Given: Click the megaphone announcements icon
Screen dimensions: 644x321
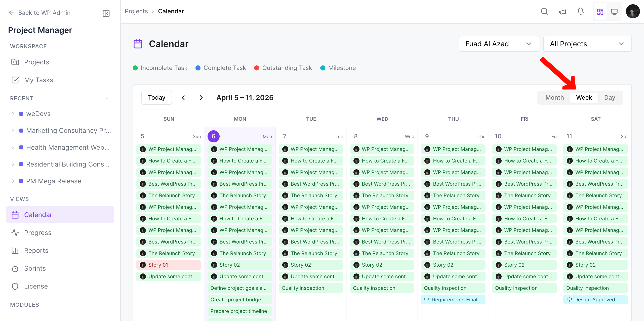Looking at the screenshot, I should [562, 11].
